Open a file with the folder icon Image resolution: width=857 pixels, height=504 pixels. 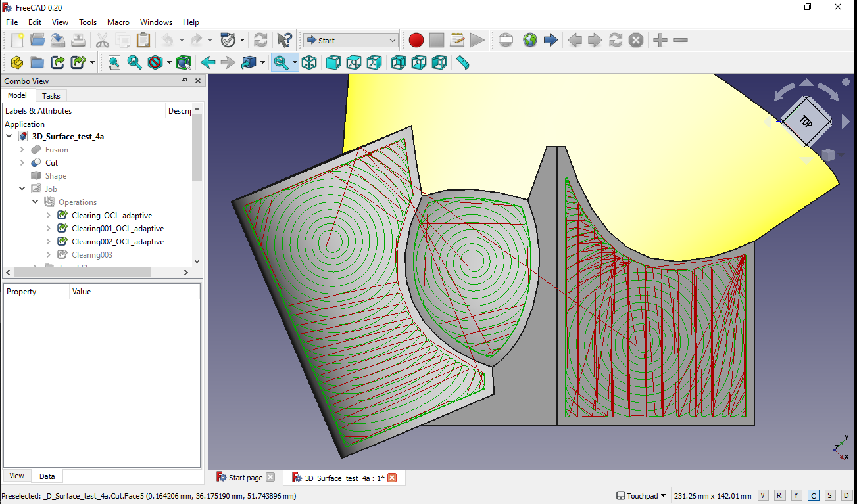coord(37,40)
